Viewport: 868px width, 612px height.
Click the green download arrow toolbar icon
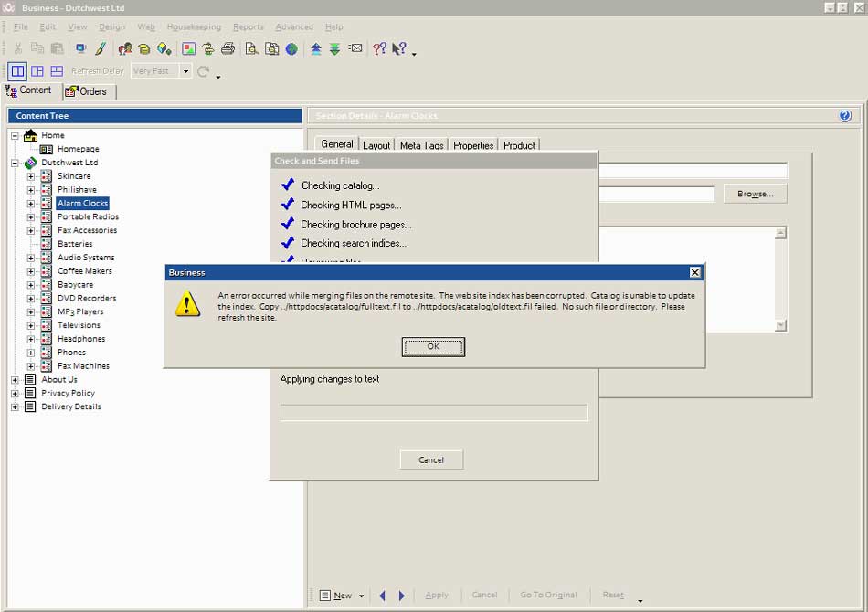pyautogui.click(x=334, y=48)
